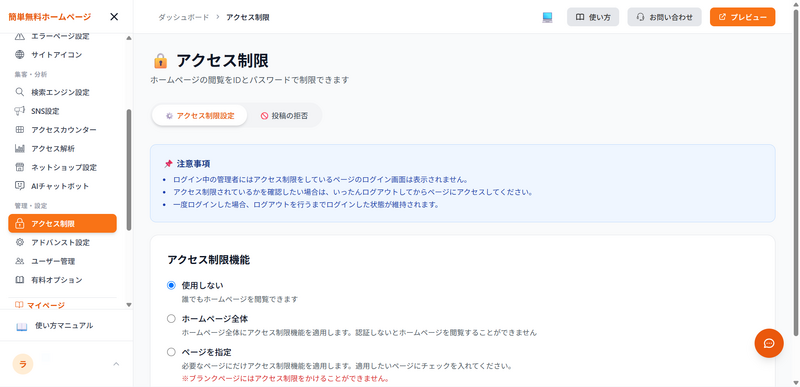Click the 集客・分析 section label
Screen dimensions: 800x387
(31, 74)
